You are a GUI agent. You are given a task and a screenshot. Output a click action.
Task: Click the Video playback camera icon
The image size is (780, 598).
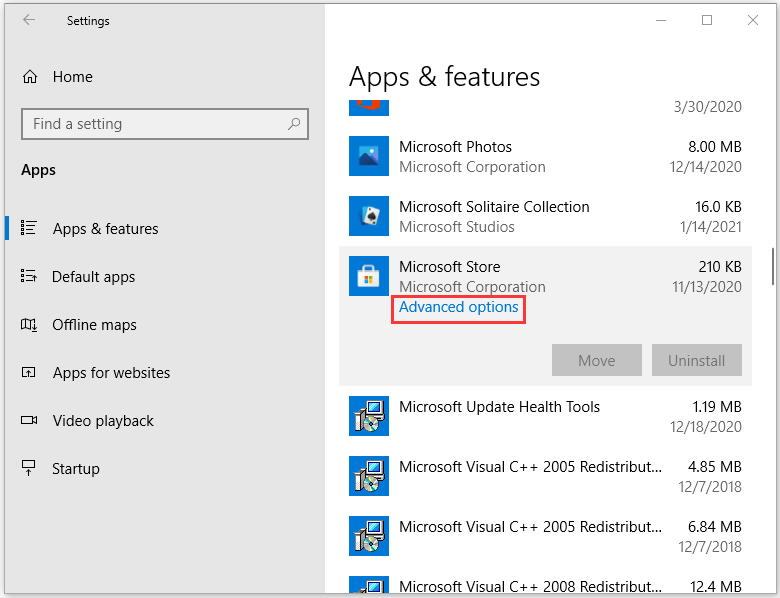click(x=30, y=421)
